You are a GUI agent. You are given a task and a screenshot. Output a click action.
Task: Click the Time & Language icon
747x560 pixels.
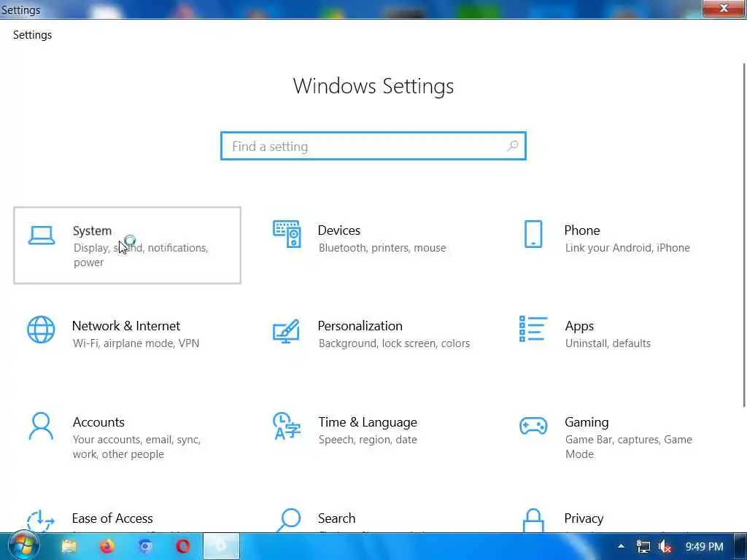pyautogui.click(x=286, y=426)
